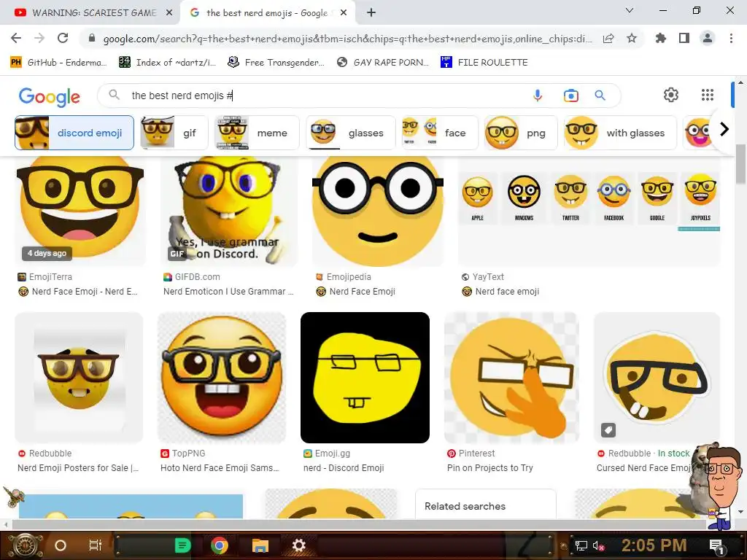
Task: Open a new browser tab
Action: (x=371, y=13)
